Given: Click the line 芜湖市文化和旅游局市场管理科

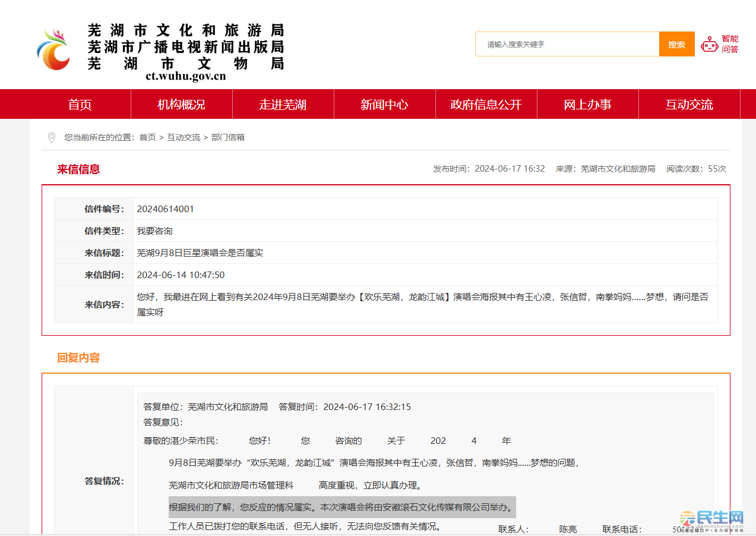Looking at the screenshot, I should 231,485.
